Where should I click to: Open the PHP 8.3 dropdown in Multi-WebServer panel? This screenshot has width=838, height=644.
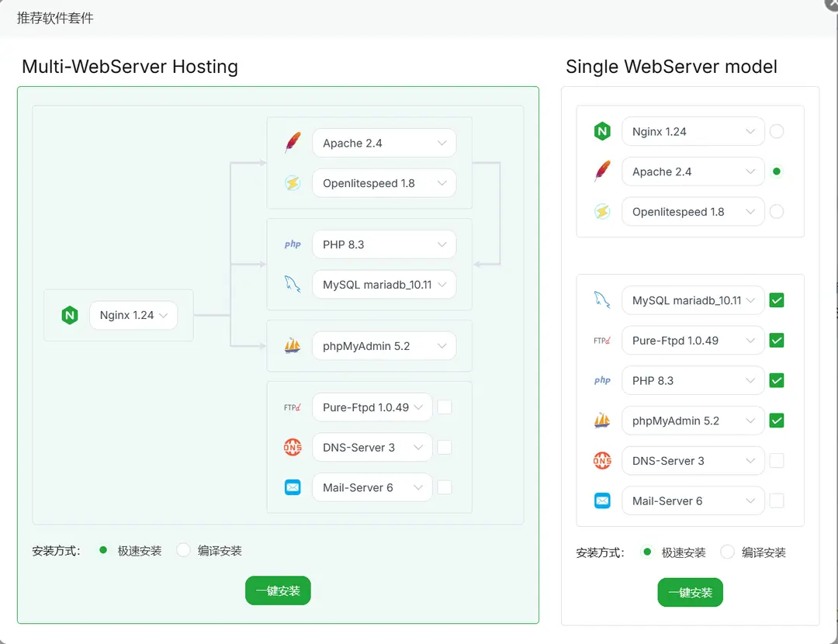pyautogui.click(x=384, y=244)
